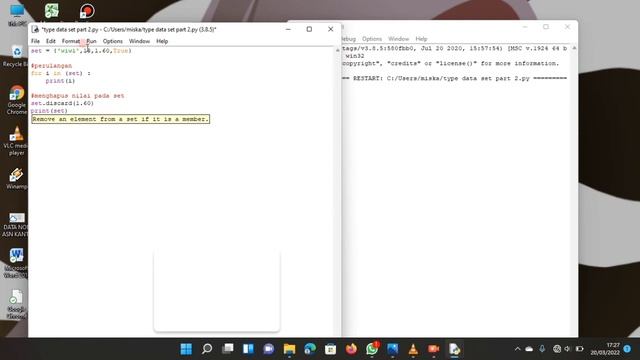Open Task View on the taskbar
The height and width of the screenshot is (360, 640).
(228, 349)
